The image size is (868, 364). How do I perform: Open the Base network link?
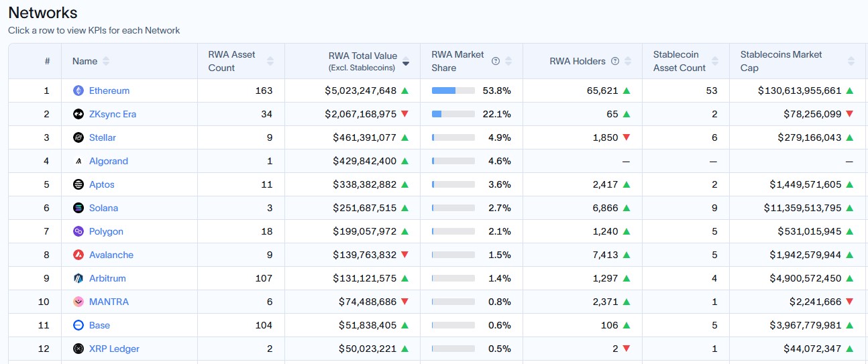pos(100,325)
